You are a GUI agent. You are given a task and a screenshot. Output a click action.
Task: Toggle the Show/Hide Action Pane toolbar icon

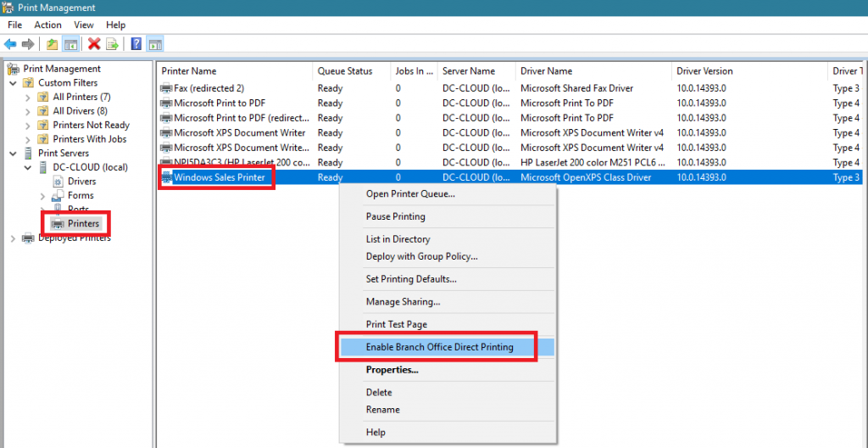pos(155,44)
